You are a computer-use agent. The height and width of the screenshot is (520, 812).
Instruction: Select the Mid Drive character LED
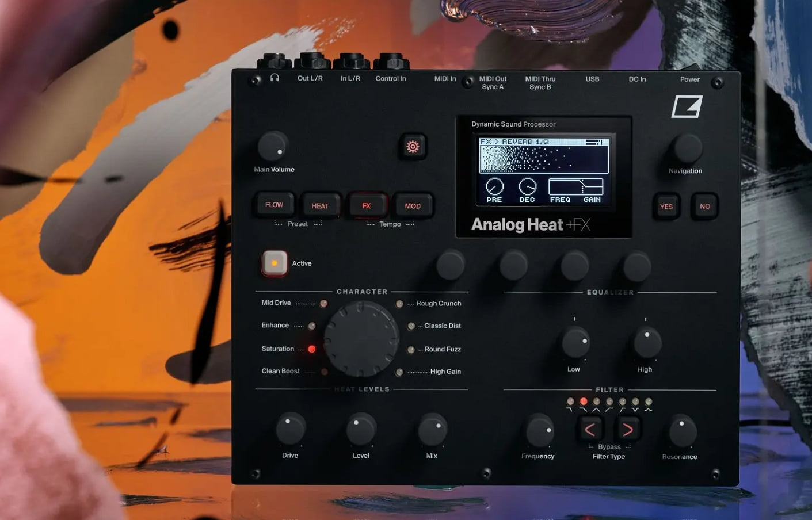324,303
